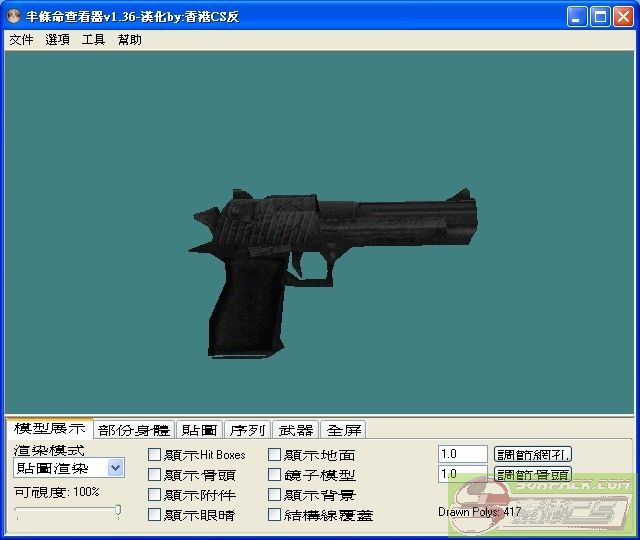Switch to the 部份身體 tab

(x=134, y=430)
